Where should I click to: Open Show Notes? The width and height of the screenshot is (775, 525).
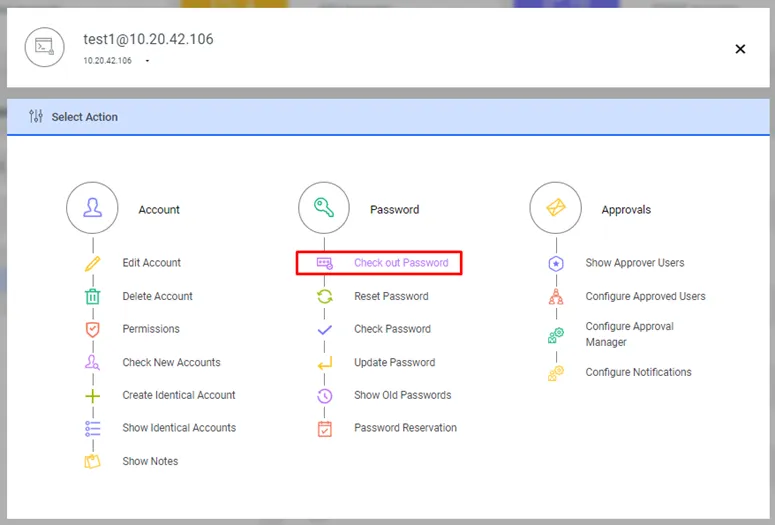[150, 461]
